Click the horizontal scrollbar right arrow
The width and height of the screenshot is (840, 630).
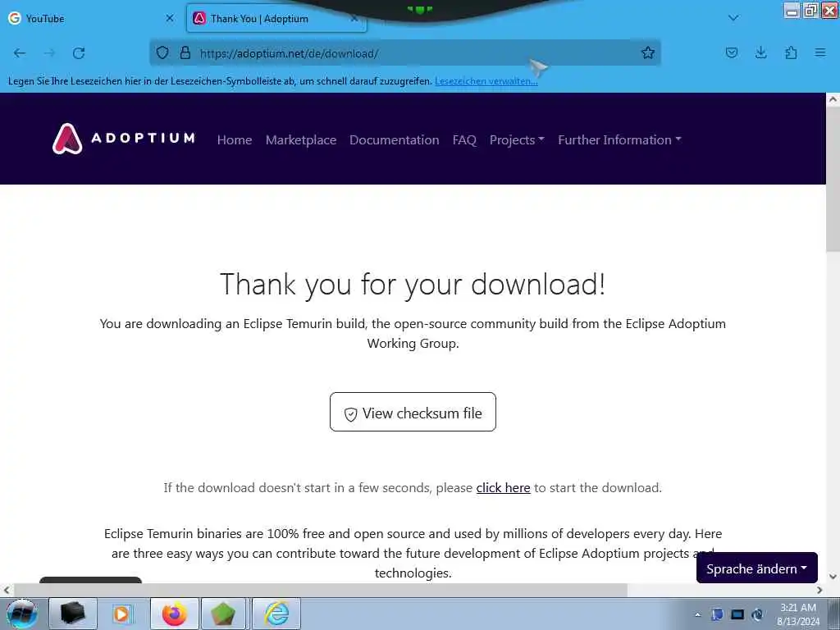pos(819,590)
